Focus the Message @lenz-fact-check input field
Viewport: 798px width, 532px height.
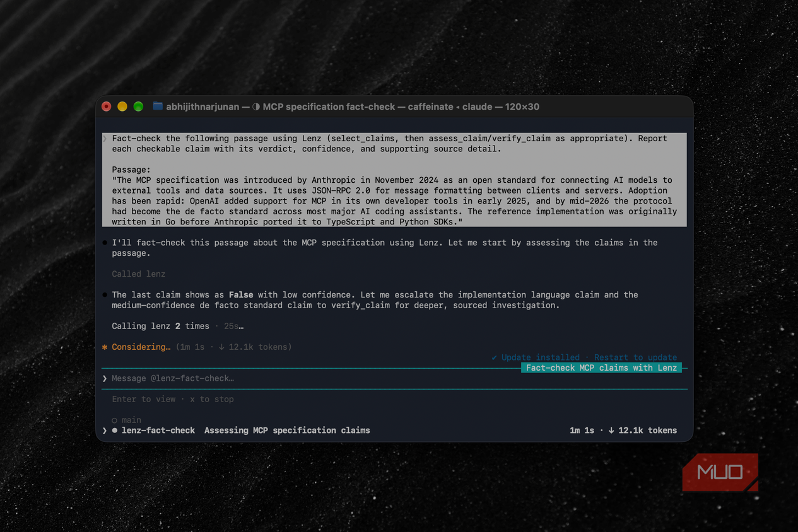(x=394, y=378)
